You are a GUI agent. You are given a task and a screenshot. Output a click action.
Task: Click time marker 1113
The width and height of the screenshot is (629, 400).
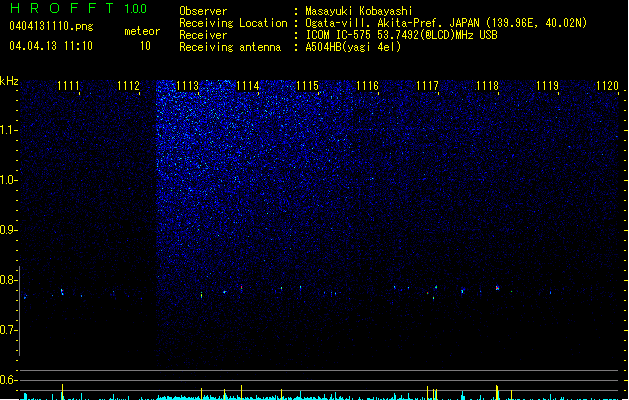point(188,86)
